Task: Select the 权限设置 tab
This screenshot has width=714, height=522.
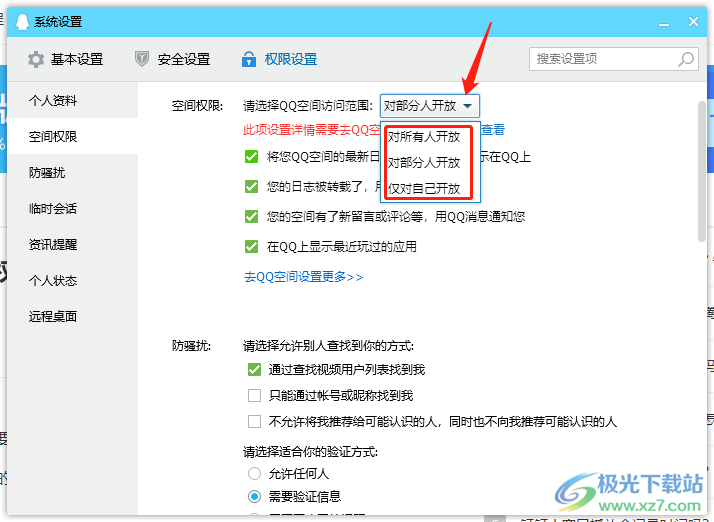Action: 280,59
